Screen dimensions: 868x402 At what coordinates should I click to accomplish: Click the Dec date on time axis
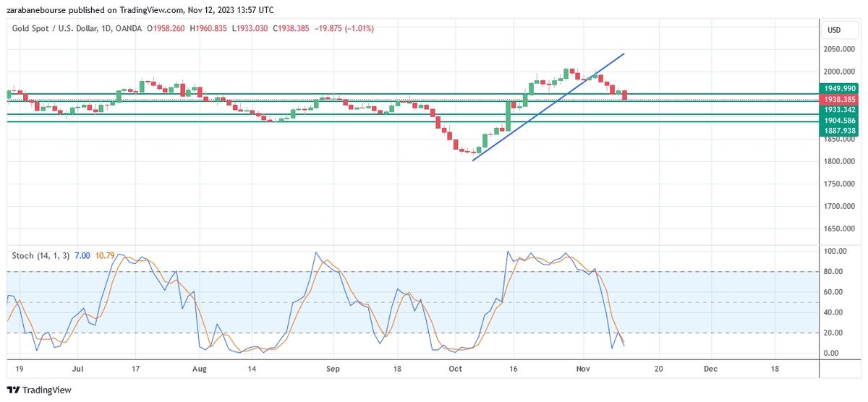pos(710,368)
